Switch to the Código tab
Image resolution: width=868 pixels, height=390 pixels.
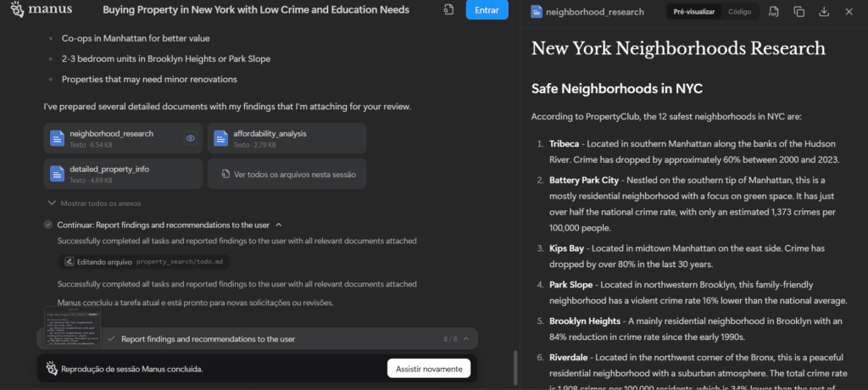pyautogui.click(x=739, y=12)
